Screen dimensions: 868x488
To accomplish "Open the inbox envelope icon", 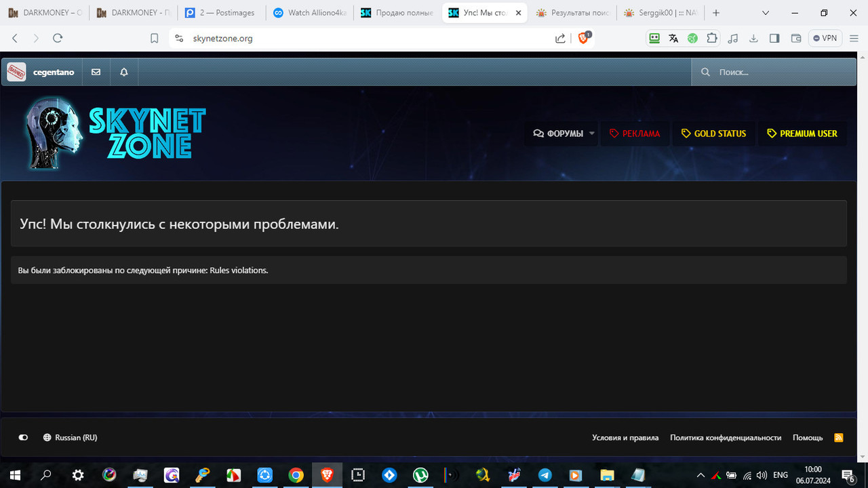I will coord(96,72).
